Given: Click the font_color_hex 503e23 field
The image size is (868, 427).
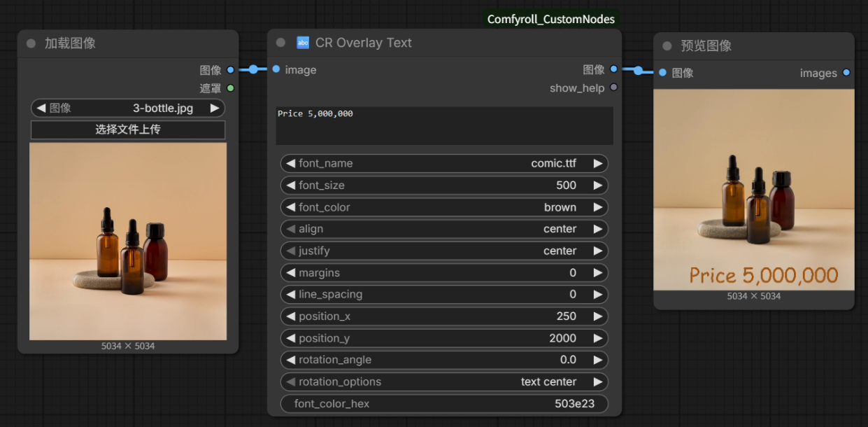Looking at the screenshot, I should [x=444, y=404].
